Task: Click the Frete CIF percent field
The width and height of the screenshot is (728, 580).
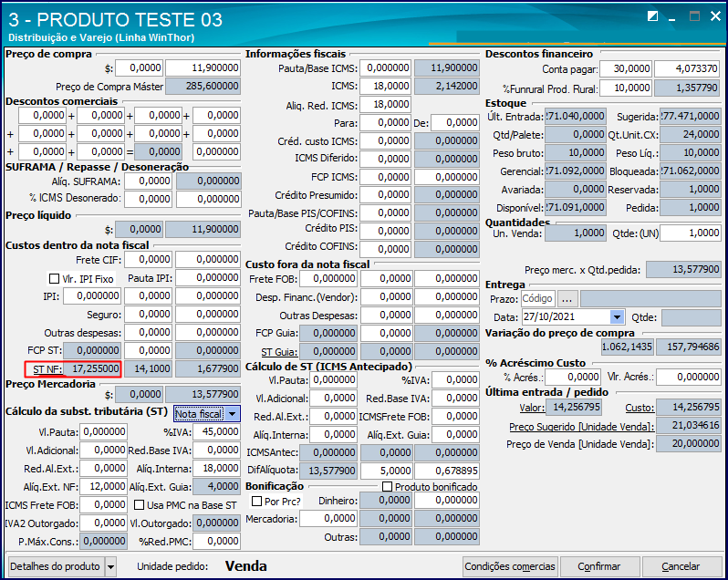Action: click(x=148, y=259)
